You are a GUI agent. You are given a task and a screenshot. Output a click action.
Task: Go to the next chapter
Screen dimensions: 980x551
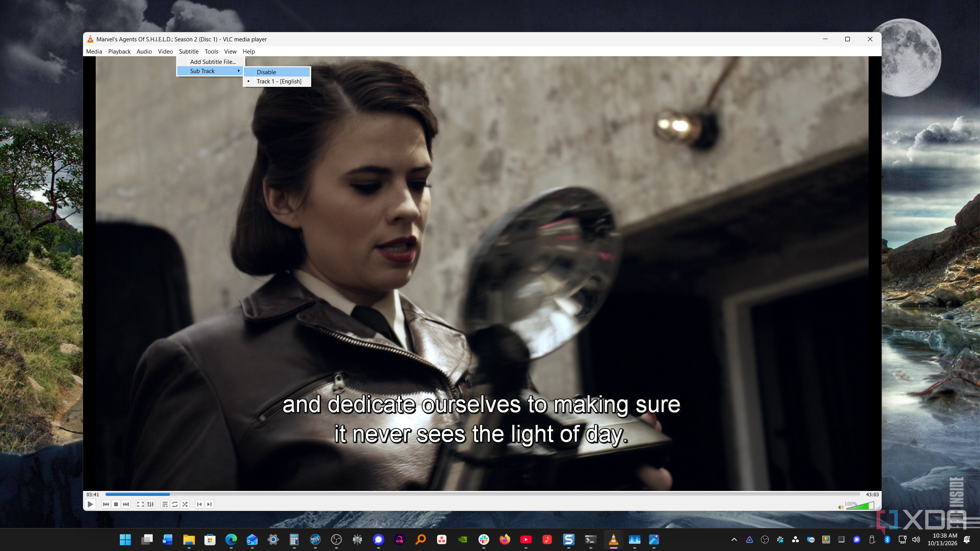pos(209,504)
